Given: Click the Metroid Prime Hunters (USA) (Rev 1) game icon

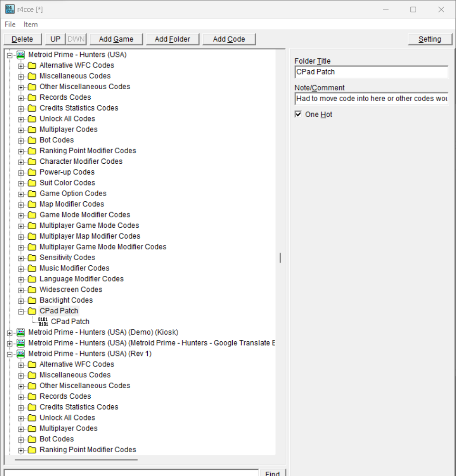Looking at the screenshot, I should pos(20,354).
